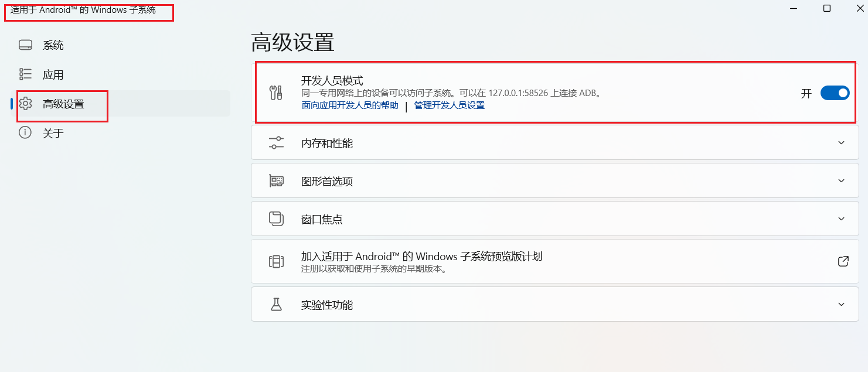Viewport: 868px width, 372px height.
Task: Click the flask icon for 实验性功能
Action: (276, 305)
